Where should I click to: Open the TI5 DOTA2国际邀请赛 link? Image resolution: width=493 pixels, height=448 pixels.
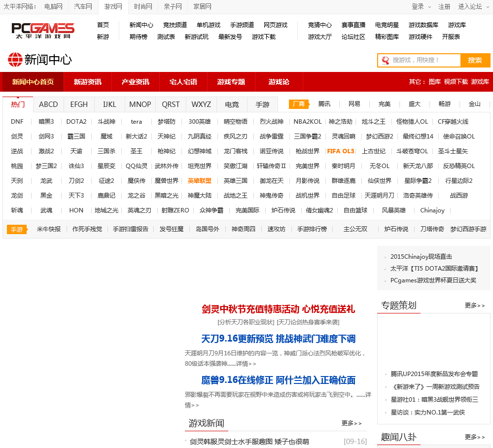click(x=434, y=269)
